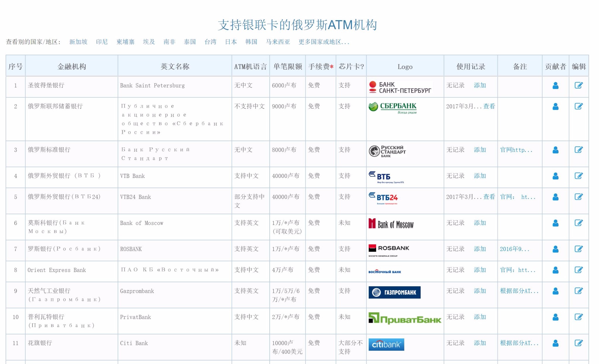Edit the ROSBANK entry
Image resolution: width=599 pixels, height=364 pixels.
coord(579,249)
